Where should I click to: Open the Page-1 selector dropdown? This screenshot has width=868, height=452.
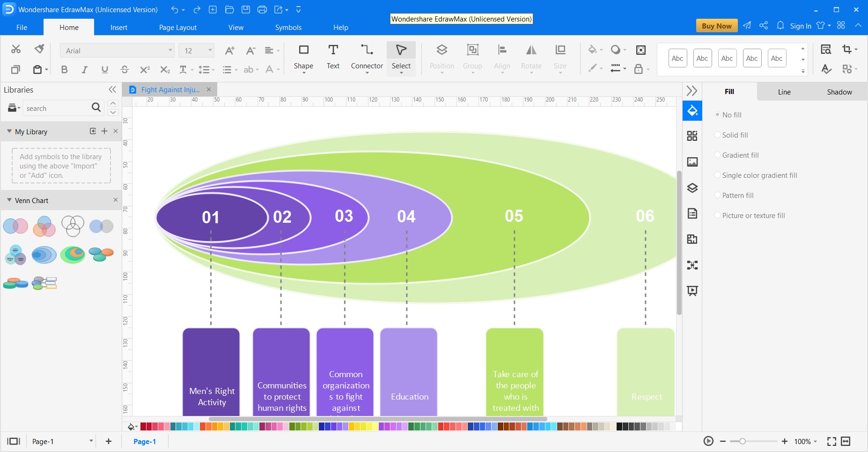pyautogui.click(x=91, y=441)
